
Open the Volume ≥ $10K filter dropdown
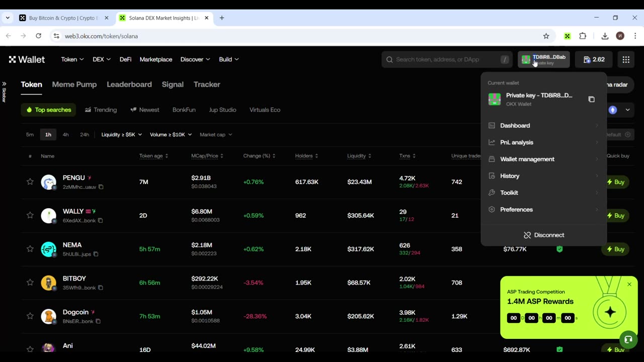coord(171,135)
